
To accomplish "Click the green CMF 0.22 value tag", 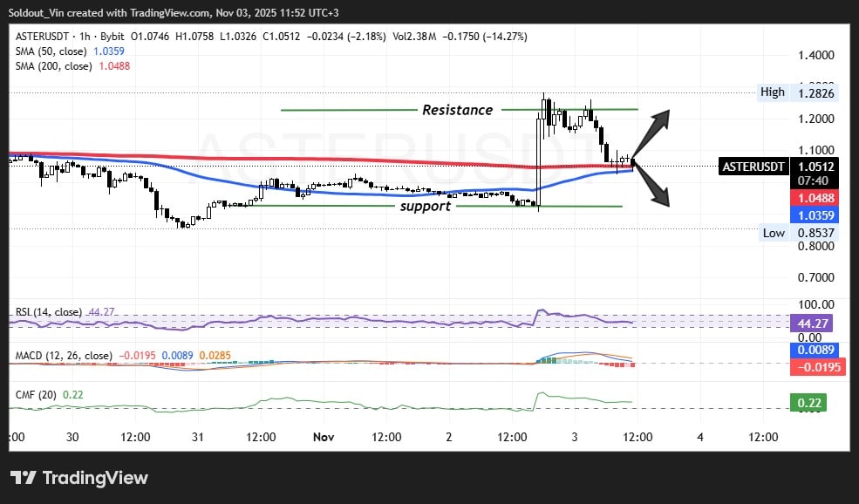I will coord(807,402).
